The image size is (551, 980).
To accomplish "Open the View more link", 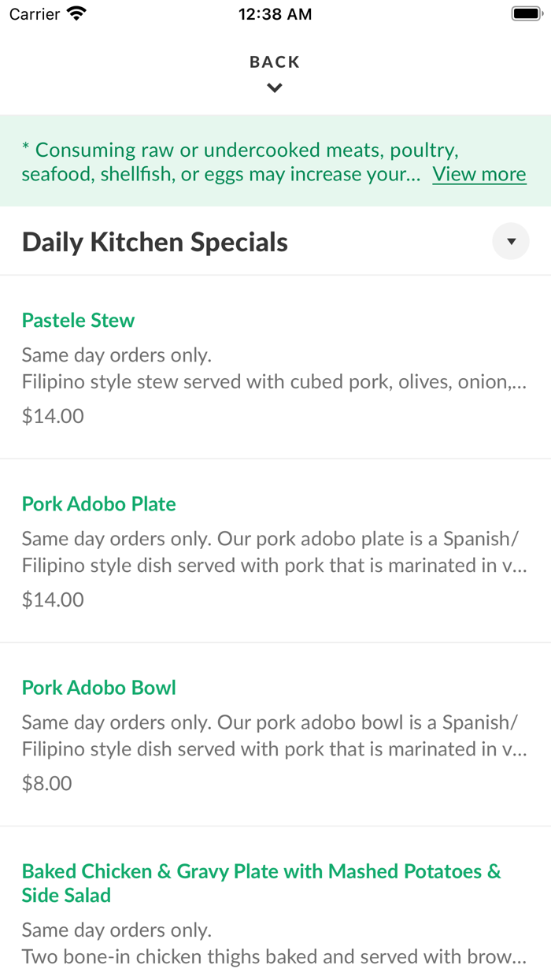I will (x=479, y=174).
